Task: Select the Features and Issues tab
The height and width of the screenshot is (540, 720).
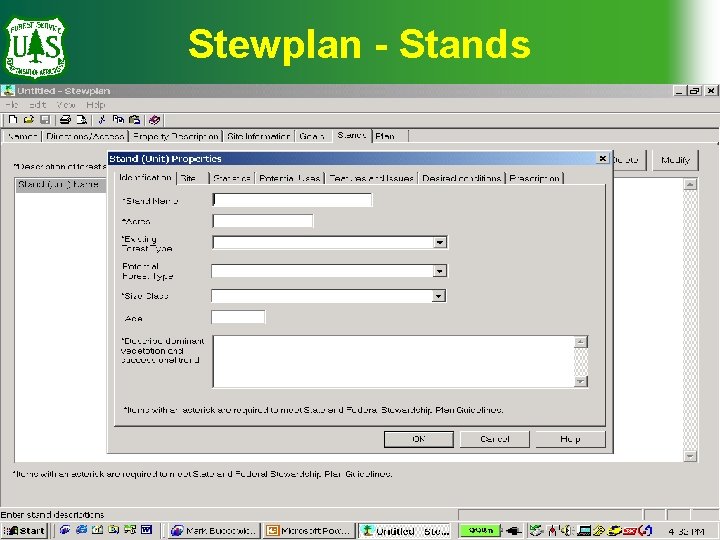Action: [371, 178]
